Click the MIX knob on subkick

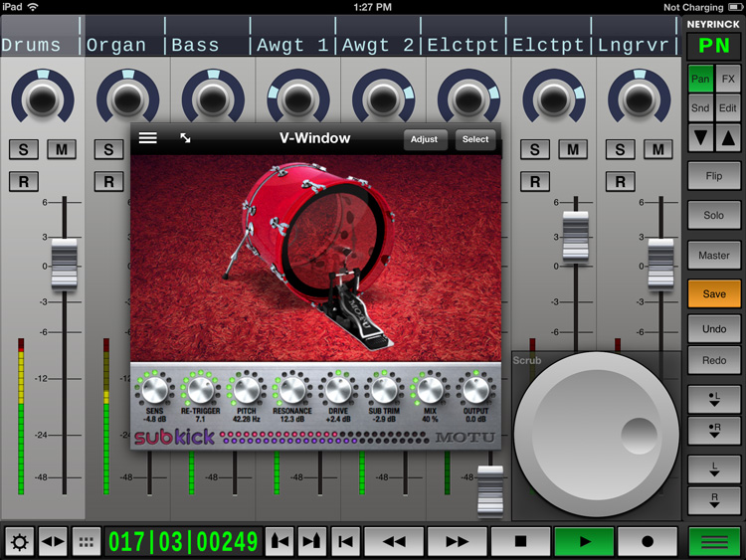click(430, 389)
